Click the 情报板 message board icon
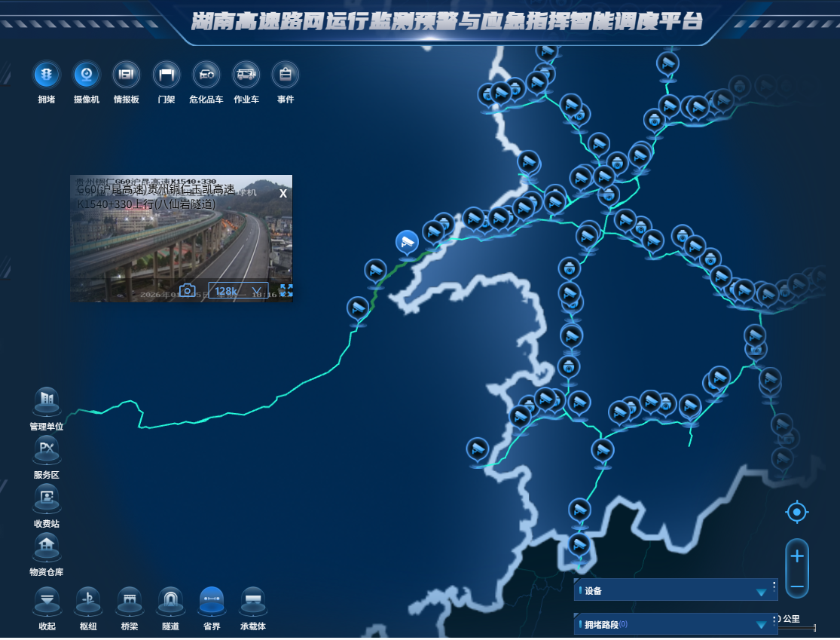Screen dimensions: 840x640 126,75
